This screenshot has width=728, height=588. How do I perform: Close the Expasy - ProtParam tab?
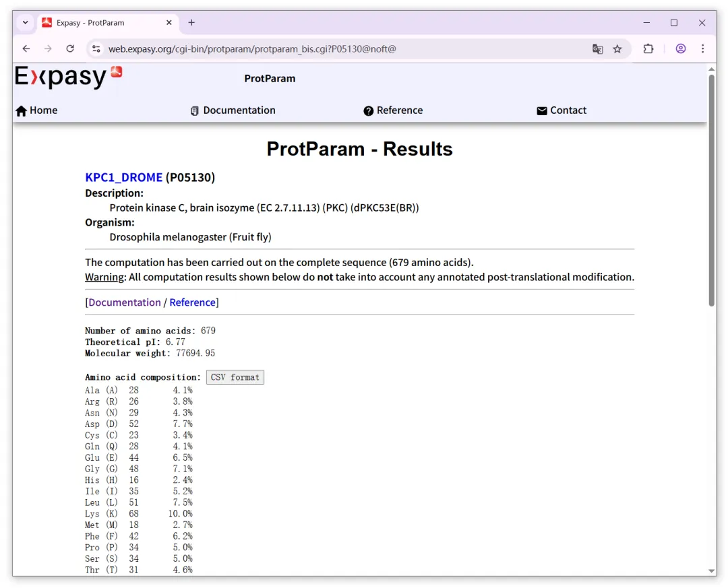[x=169, y=22]
